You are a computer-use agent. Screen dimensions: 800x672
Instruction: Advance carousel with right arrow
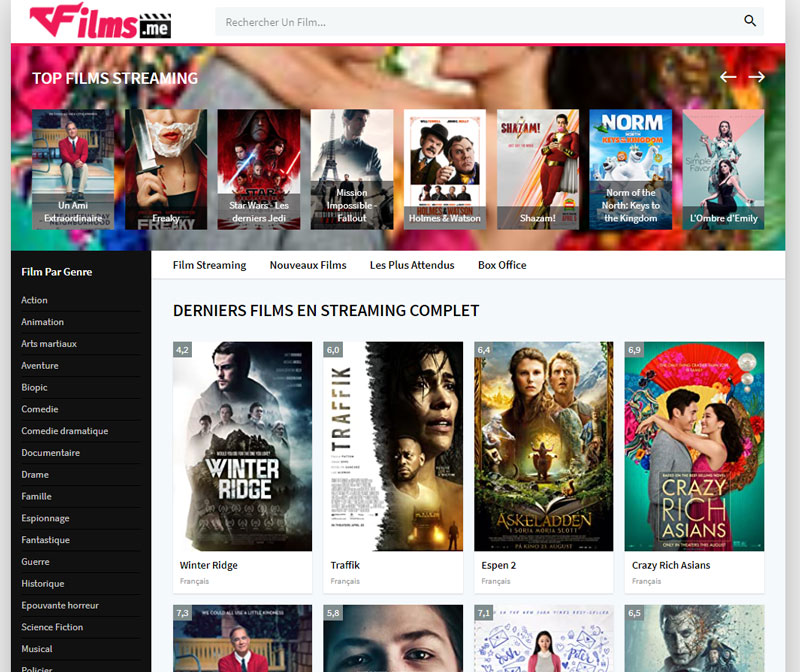(x=757, y=77)
